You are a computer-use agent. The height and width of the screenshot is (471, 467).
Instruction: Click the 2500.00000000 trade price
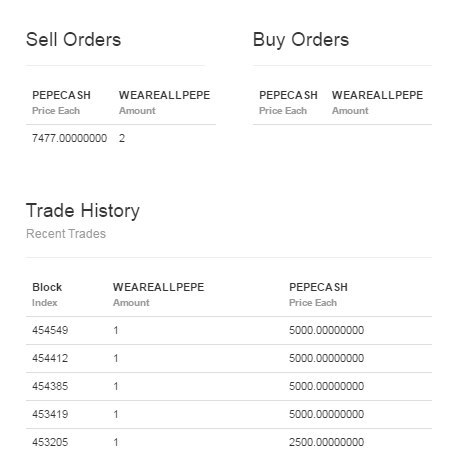326,442
